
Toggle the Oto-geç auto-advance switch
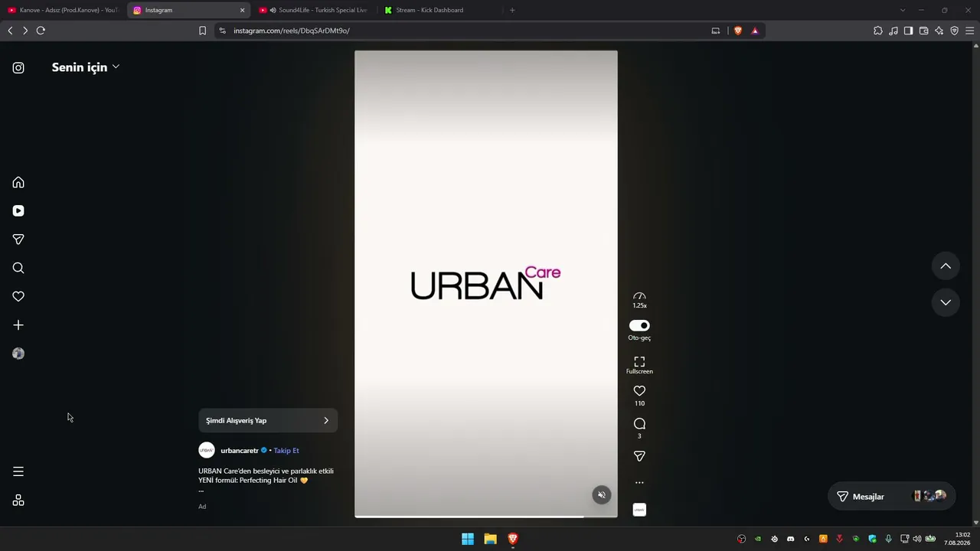coord(639,325)
